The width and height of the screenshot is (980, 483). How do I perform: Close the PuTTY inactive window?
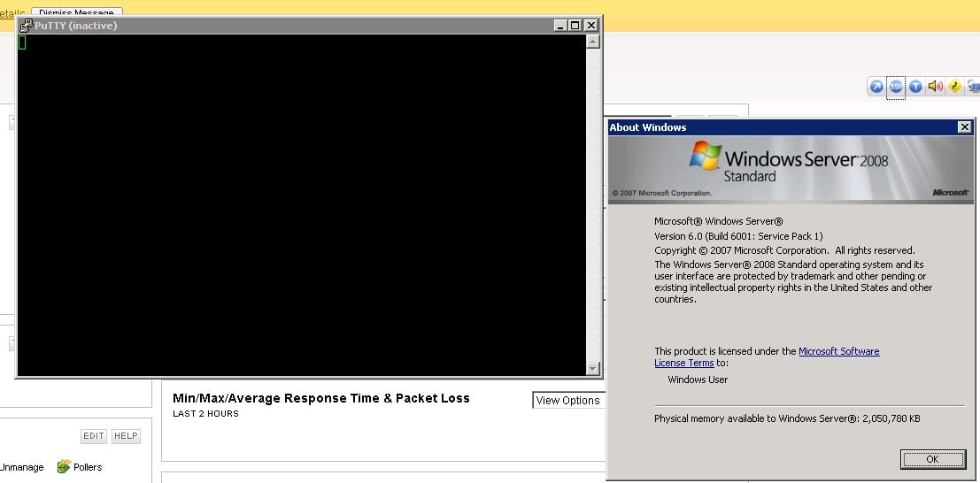pyautogui.click(x=590, y=26)
